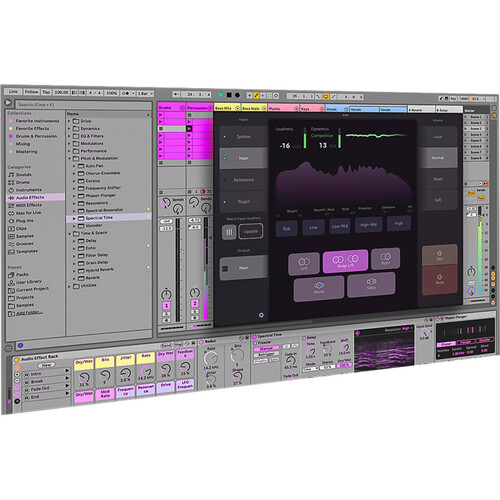Click the Link button
This screenshot has height=500, width=500.
point(13,91)
